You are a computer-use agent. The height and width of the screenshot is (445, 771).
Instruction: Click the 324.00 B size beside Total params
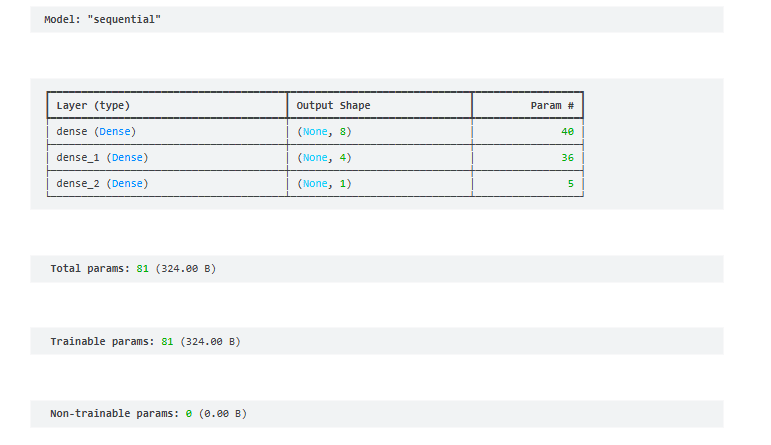pyautogui.click(x=188, y=269)
